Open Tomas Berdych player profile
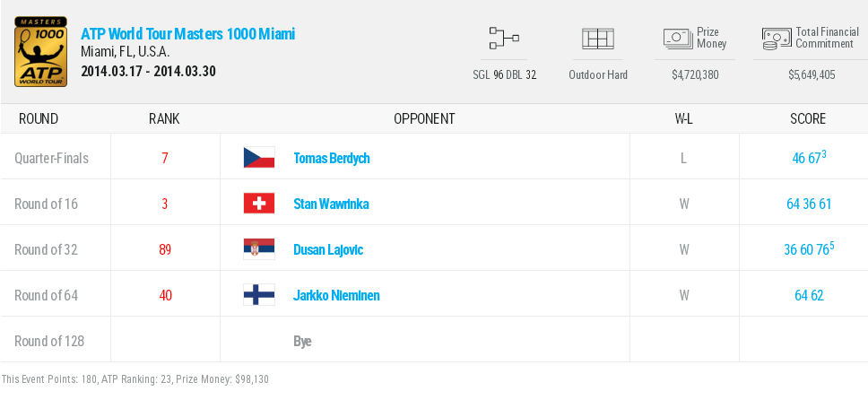Screen dimensions: 868x400 [x=332, y=158]
